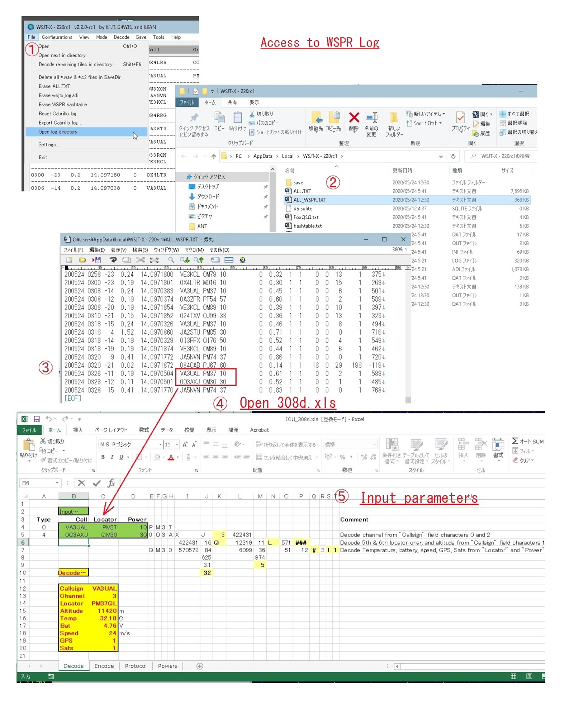Screen dimensions: 588x724
Task: Choose Erase ALL.TXT in the File menu
Action: tap(54, 86)
